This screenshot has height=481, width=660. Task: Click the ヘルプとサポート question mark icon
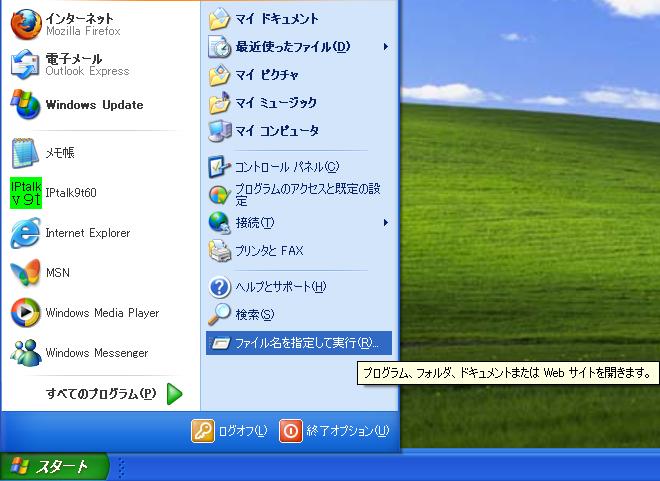pyautogui.click(x=219, y=287)
